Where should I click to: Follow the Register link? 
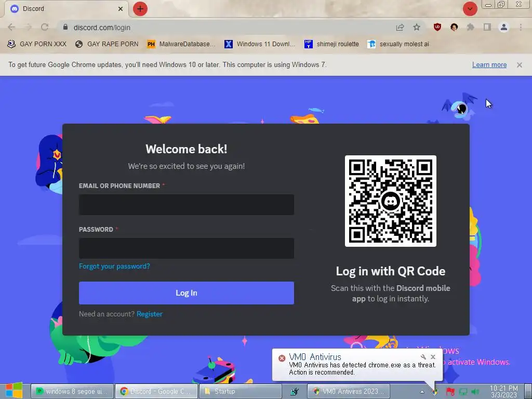point(150,314)
